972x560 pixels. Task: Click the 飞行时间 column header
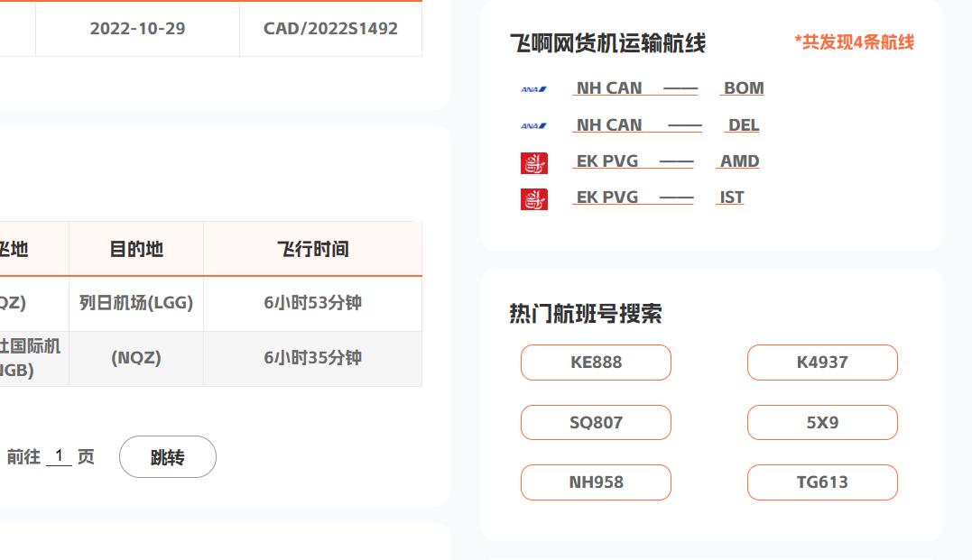313,249
